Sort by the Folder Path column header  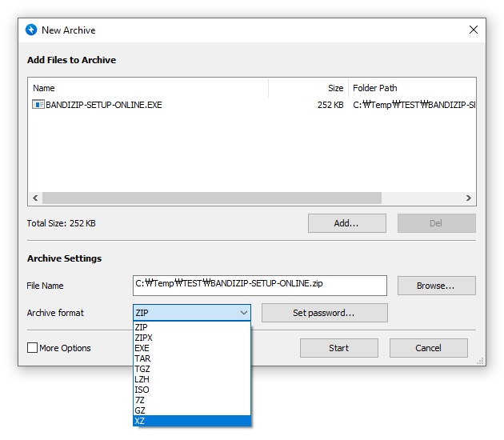click(x=412, y=88)
